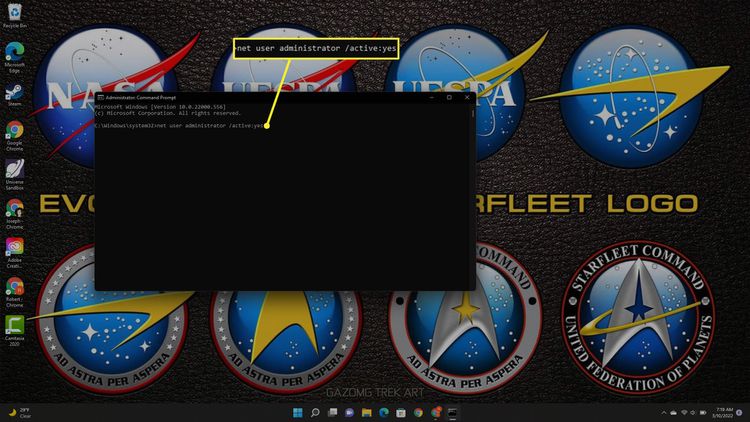This screenshot has height=422, width=750.
Task: Click the Microsoft Windows version line in Command Prompt
Action: point(160,107)
